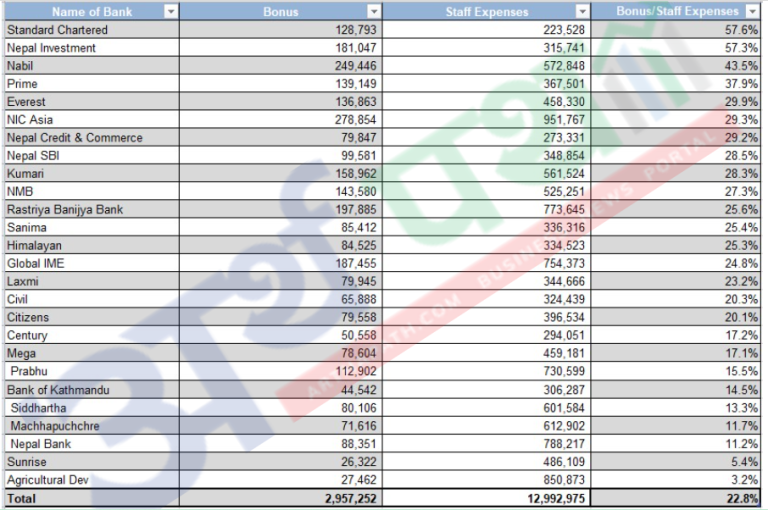Screen dimensions: 768x510
Task: Click staff expenses value 850,873
Action: point(486,480)
